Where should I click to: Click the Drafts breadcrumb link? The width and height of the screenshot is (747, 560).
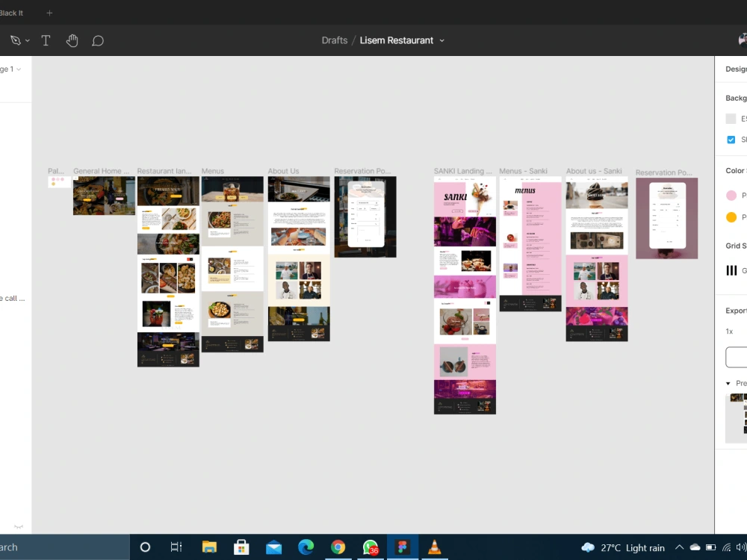click(335, 40)
